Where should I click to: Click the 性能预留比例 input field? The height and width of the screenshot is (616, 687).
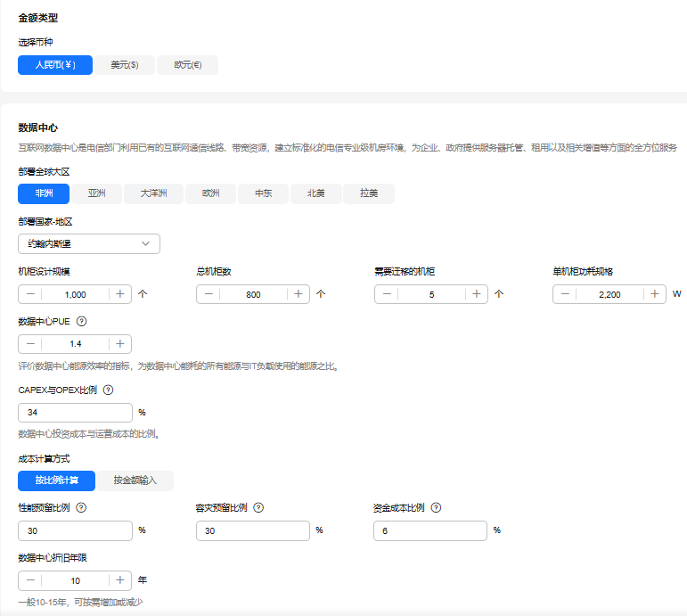(76, 531)
